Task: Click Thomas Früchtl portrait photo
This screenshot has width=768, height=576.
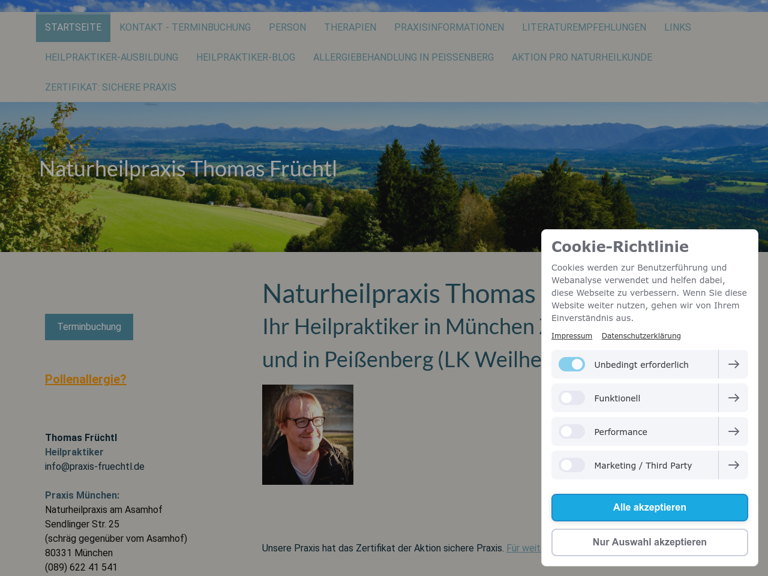Action: pos(308,435)
